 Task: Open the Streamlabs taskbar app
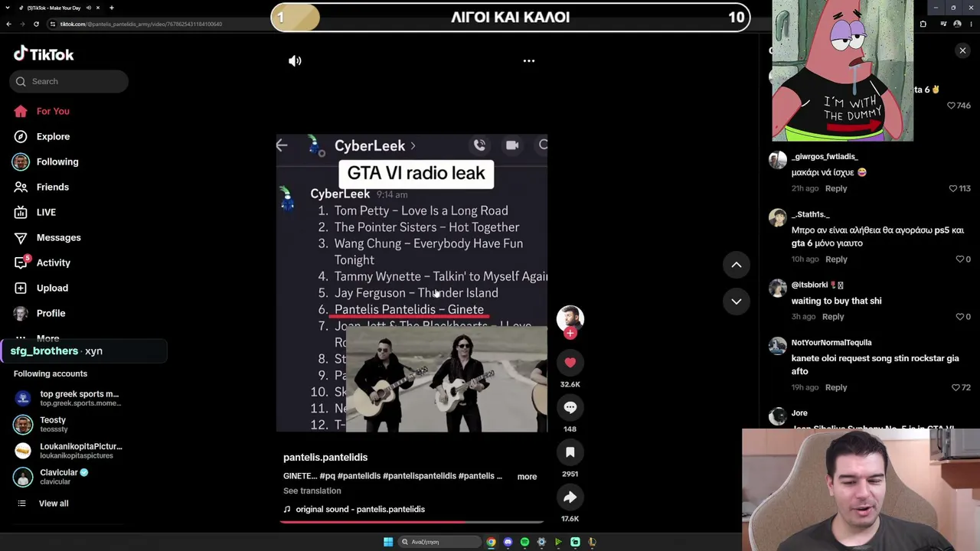point(575,542)
